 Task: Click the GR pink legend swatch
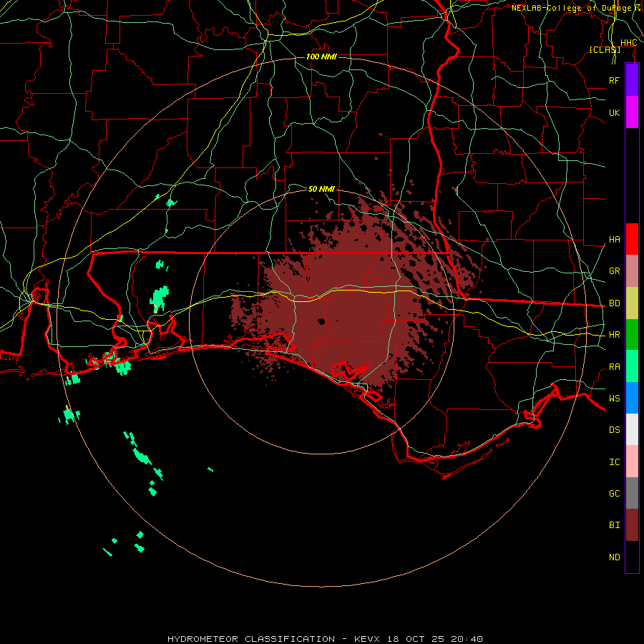coord(632,271)
